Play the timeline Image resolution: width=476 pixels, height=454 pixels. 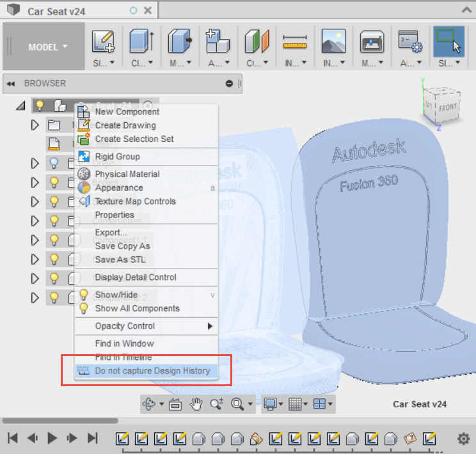[52, 438]
